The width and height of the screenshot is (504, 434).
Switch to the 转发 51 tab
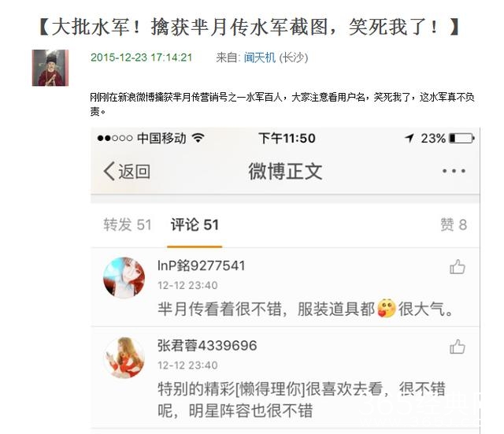pyautogui.click(x=128, y=224)
